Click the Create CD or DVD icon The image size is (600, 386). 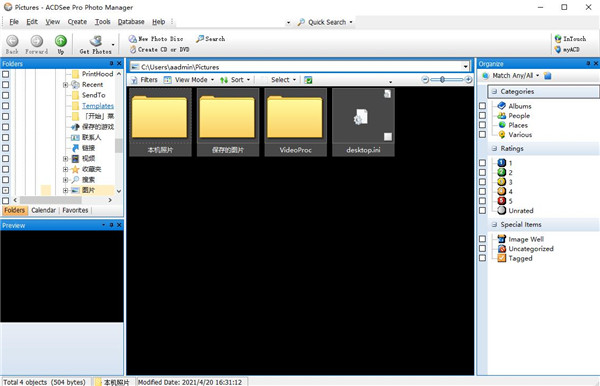[133, 49]
